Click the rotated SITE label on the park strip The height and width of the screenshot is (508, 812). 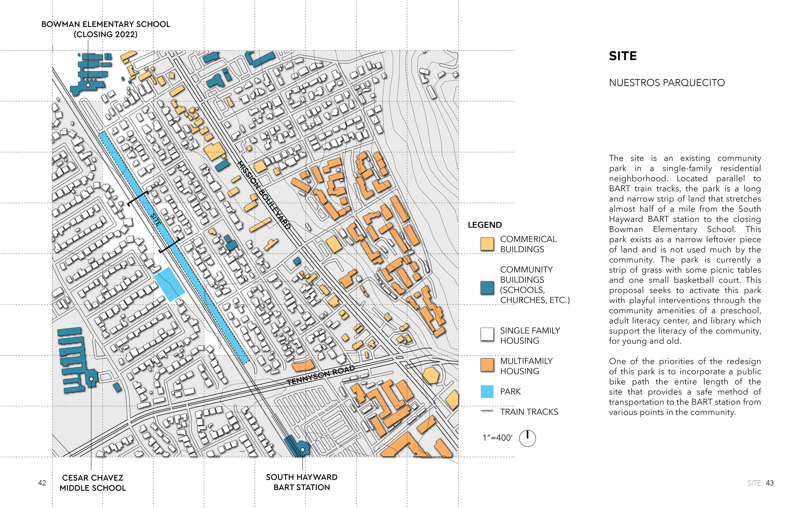156,219
